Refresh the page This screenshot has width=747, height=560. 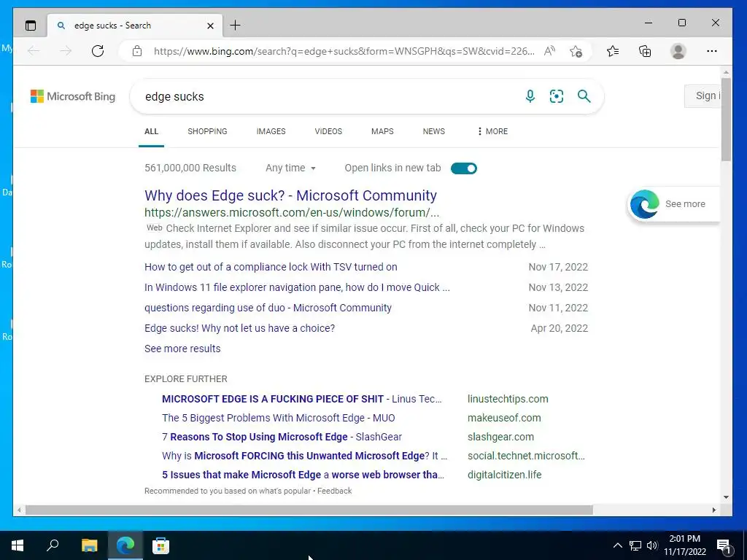pyautogui.click(x=98, y=51)
